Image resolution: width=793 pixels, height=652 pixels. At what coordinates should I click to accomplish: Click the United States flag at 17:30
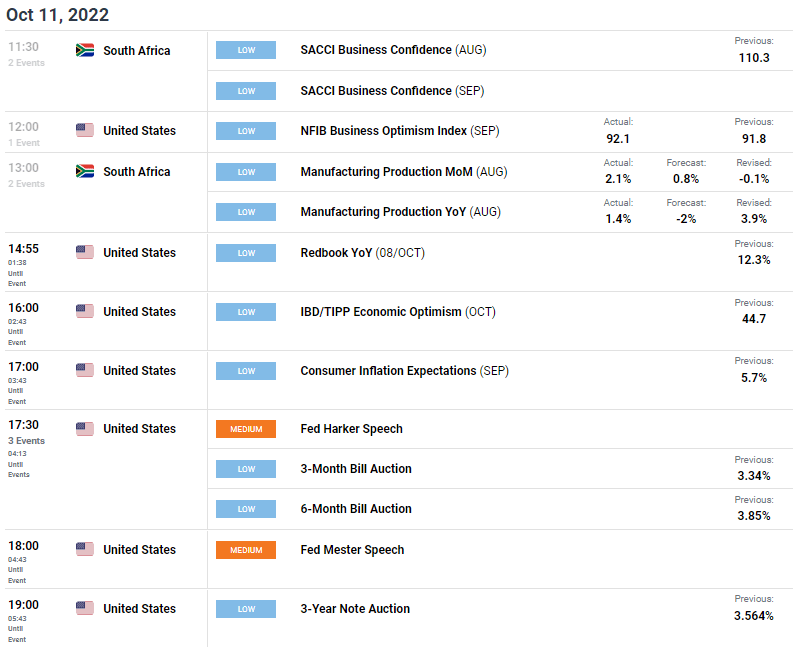click(84, 428)
